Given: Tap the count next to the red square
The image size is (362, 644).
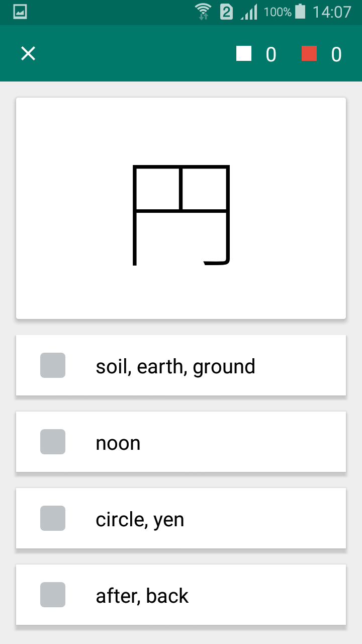Looking at the screenshot, I should (x=336, y=54).
